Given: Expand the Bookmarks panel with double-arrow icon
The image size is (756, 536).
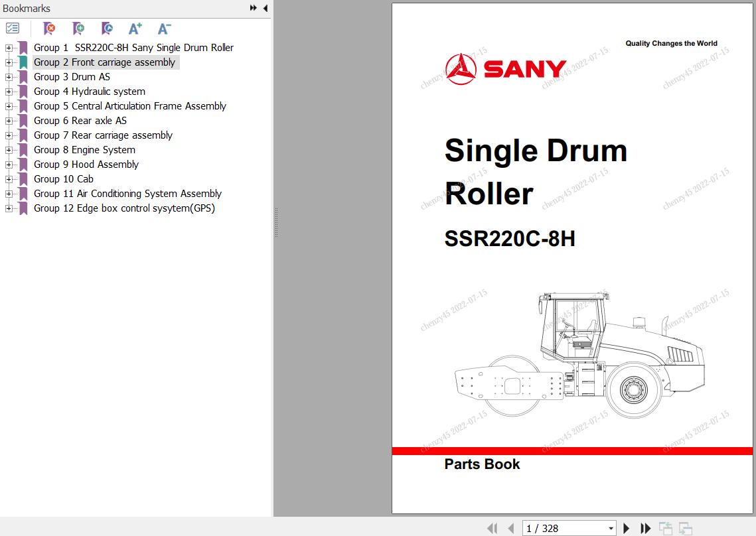Looking at the screenshot, I should pos(253,8).
